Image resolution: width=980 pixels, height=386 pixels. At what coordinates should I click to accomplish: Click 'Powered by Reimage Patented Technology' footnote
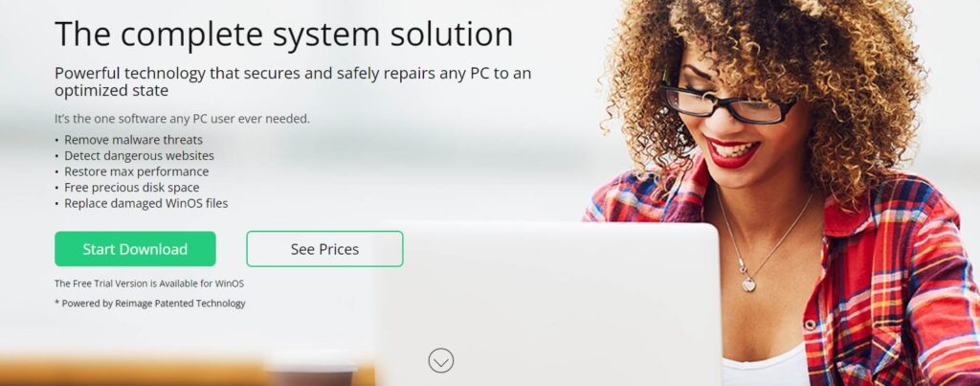point(150,304)
